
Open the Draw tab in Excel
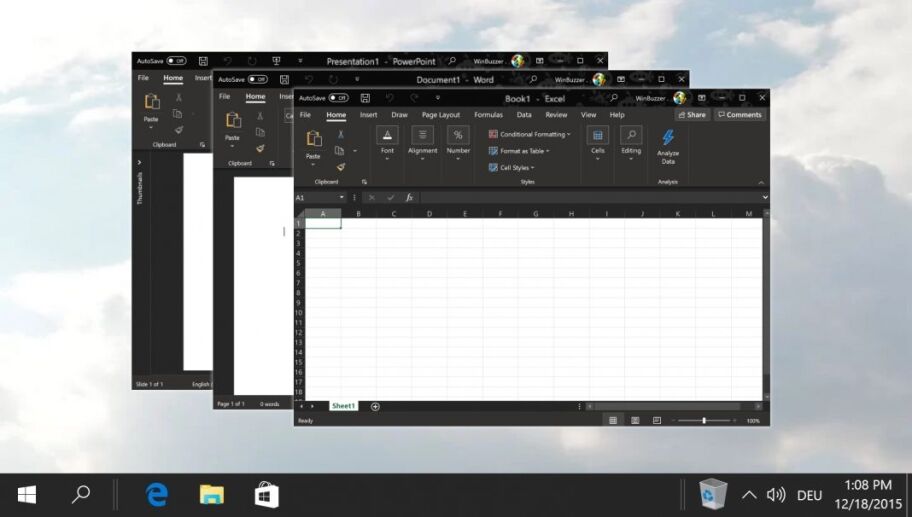[400, 115]
